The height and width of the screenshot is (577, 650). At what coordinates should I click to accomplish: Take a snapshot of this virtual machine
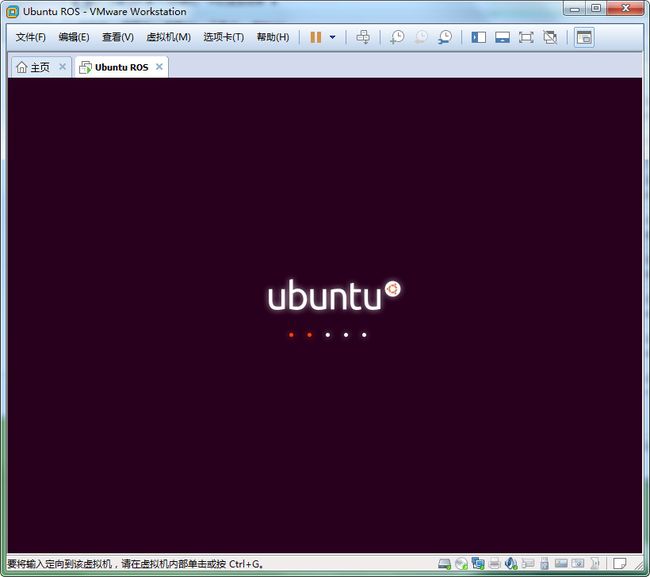tap(397, 37)
